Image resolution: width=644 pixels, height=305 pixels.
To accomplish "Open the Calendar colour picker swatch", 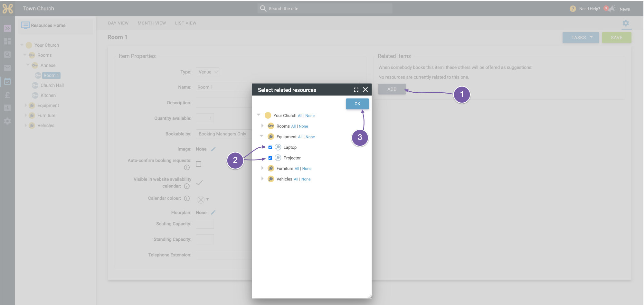I will [x=201, y=199].
